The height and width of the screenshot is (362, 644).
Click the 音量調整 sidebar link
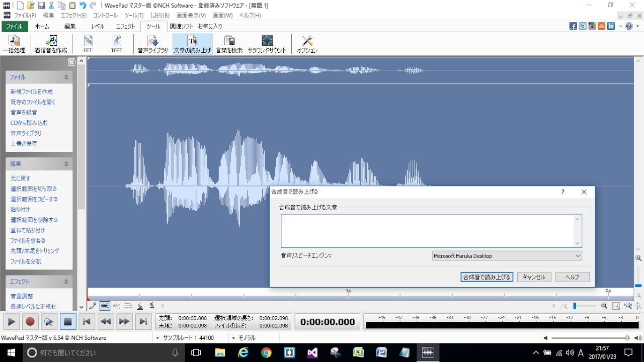point(22,296)
